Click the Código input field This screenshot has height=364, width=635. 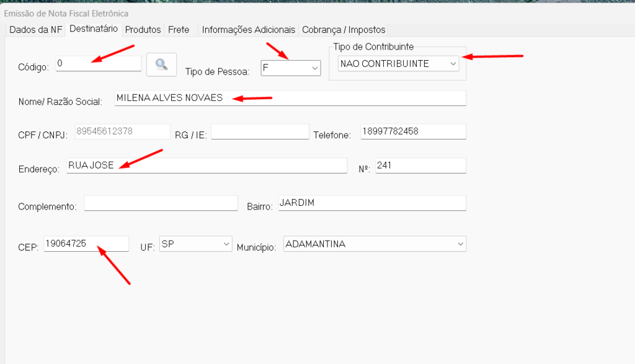click(98, 64)
